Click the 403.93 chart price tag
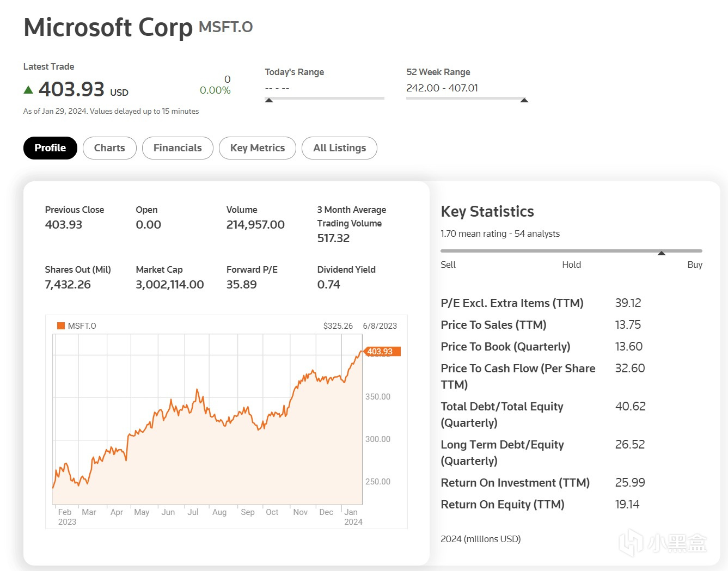 tap(382, 352)
